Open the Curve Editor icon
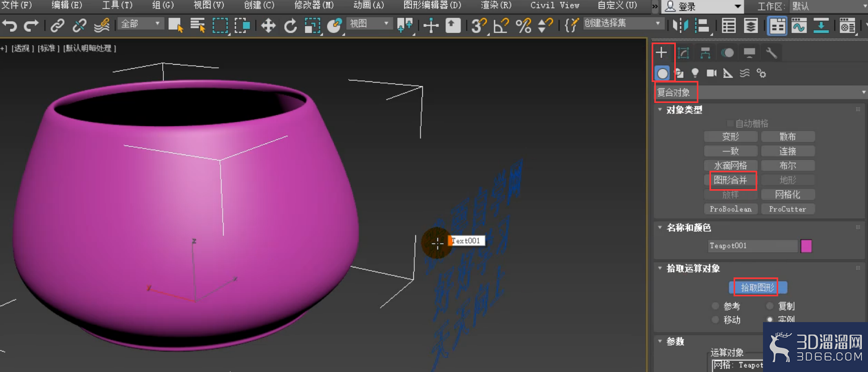This screenshot has height=372, width=868. (x=799, y=25)
